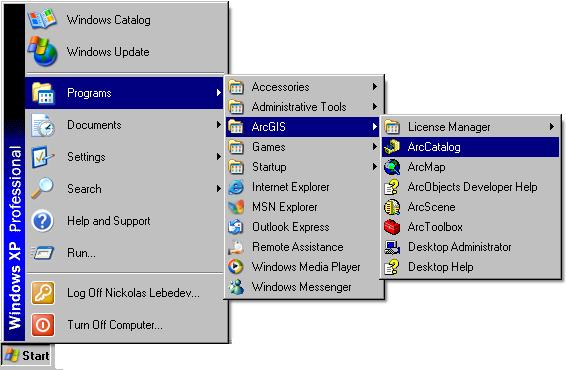
Task: Open Desktop Help menu entry
Action: (x=470, y=267)
